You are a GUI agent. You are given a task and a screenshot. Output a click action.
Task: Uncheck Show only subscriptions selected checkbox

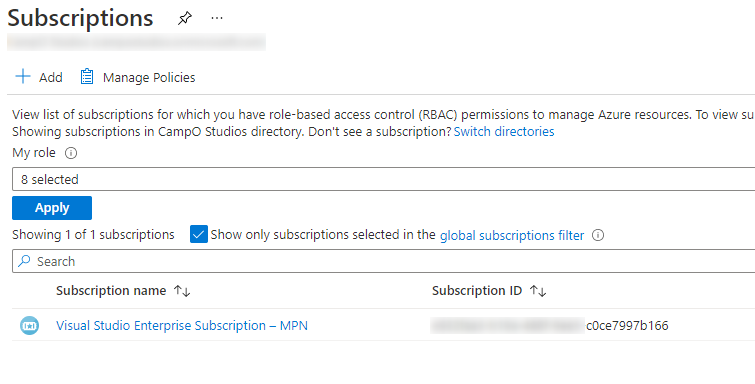(198, 234)
